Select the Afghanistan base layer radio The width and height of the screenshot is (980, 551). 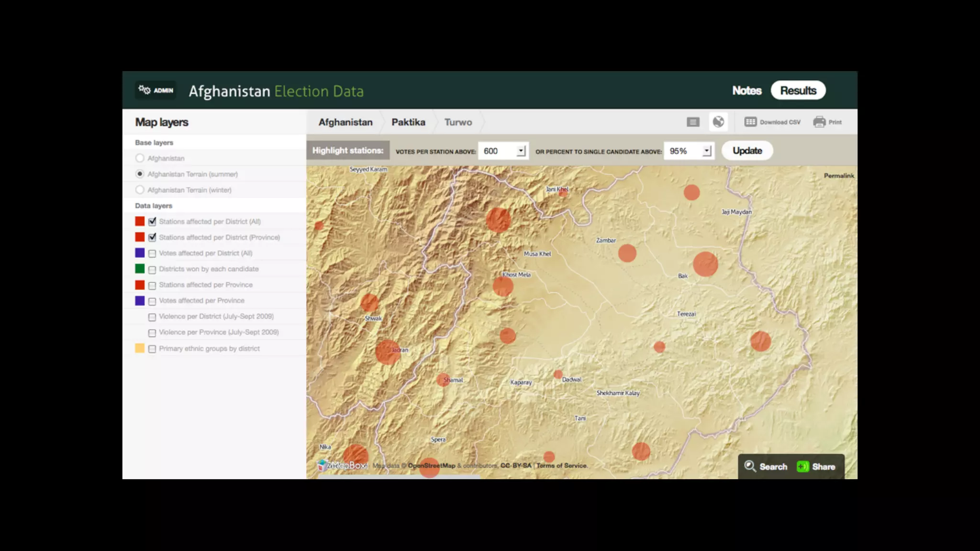point(140,158)
